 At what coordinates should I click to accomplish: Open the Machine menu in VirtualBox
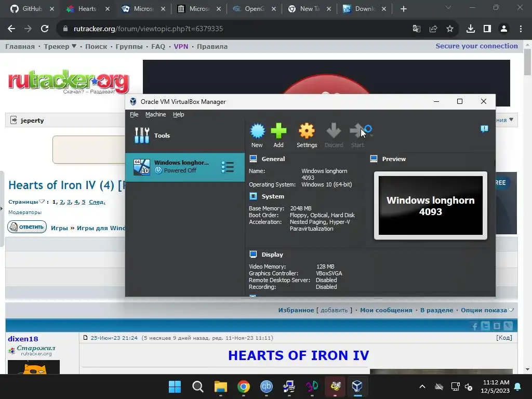[156, 114]
